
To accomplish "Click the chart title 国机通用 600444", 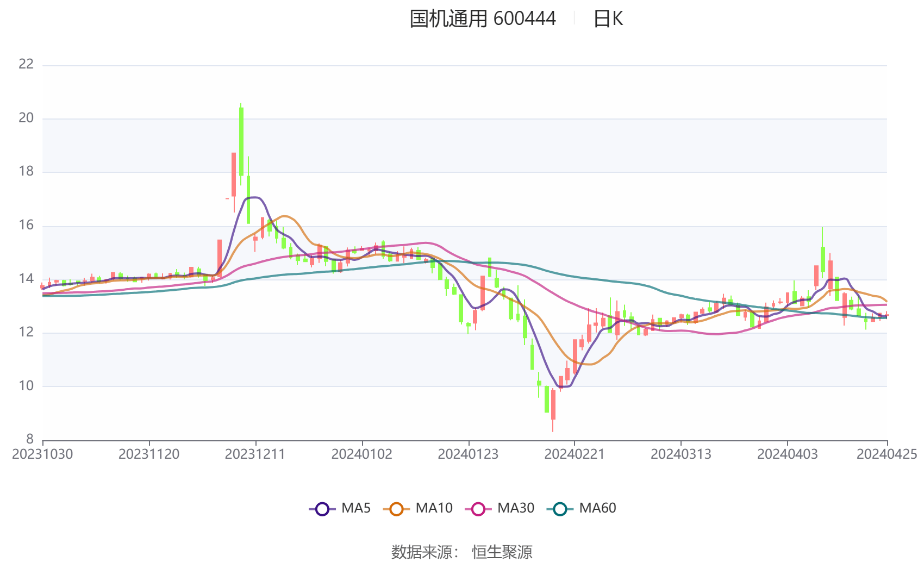I will pyautogui.click(x=482, y=19).
